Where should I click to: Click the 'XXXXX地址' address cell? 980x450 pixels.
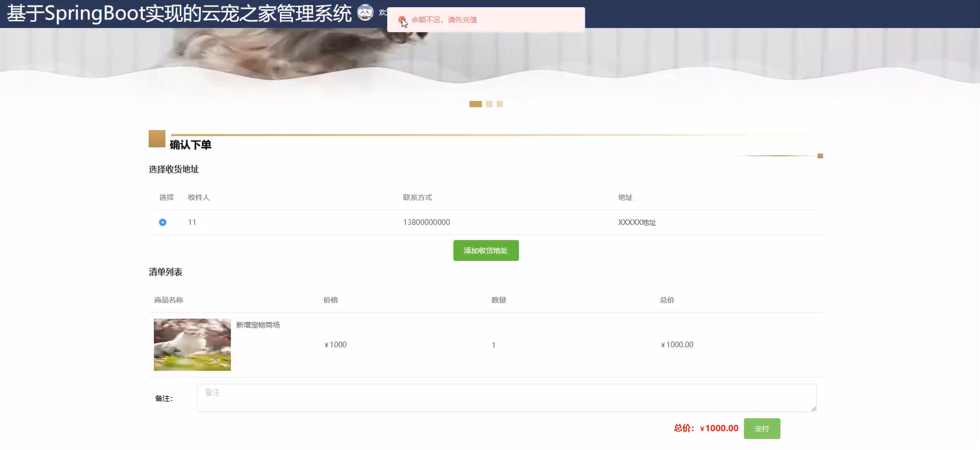[x=637, y=222]
